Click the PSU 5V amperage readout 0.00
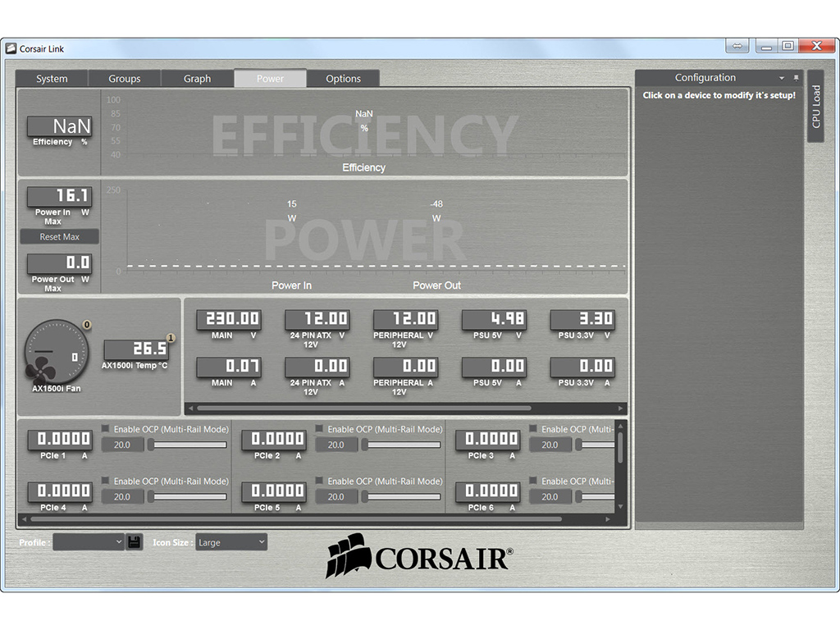The image size is (840, 630). (494, 367)
